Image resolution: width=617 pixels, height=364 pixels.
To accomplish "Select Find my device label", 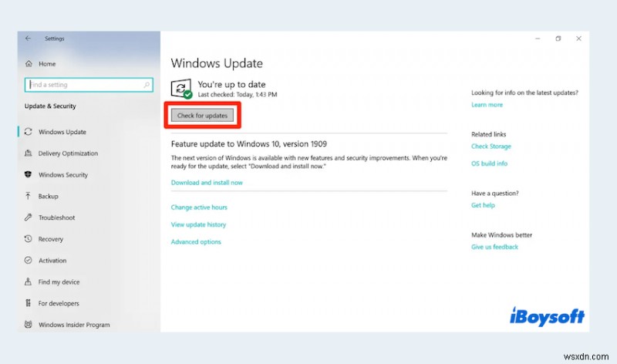I will tap(59, 281).
